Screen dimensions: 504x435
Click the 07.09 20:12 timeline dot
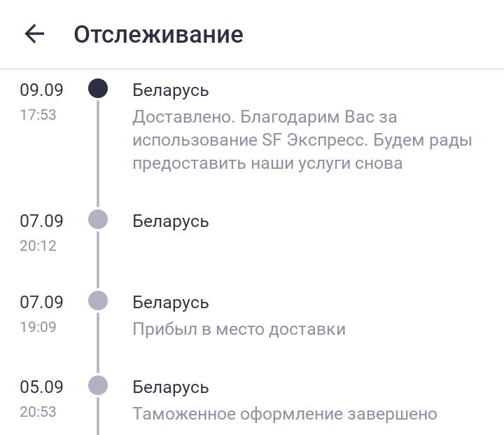98,219
